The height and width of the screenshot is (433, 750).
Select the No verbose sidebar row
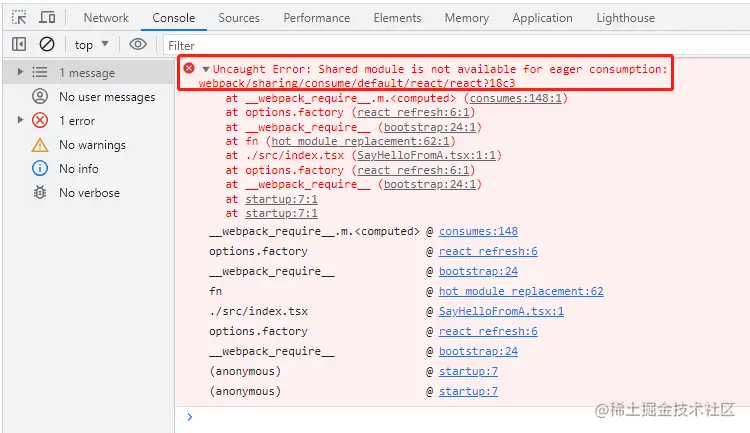[x=89, y=192]
